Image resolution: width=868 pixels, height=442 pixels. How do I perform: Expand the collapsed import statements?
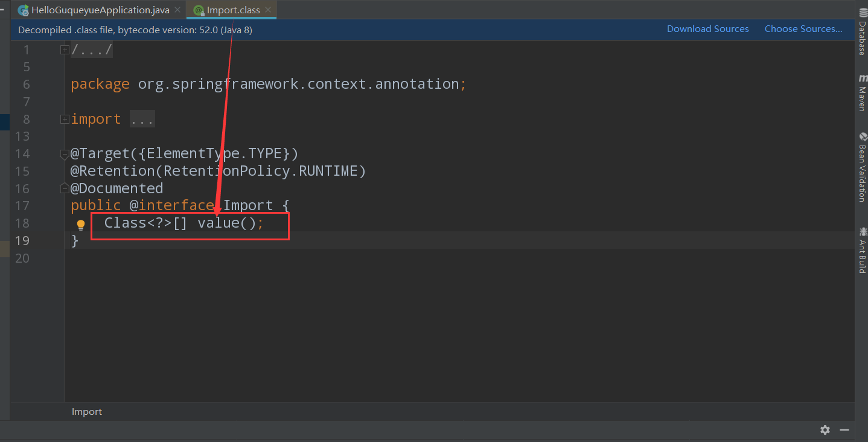64,118
